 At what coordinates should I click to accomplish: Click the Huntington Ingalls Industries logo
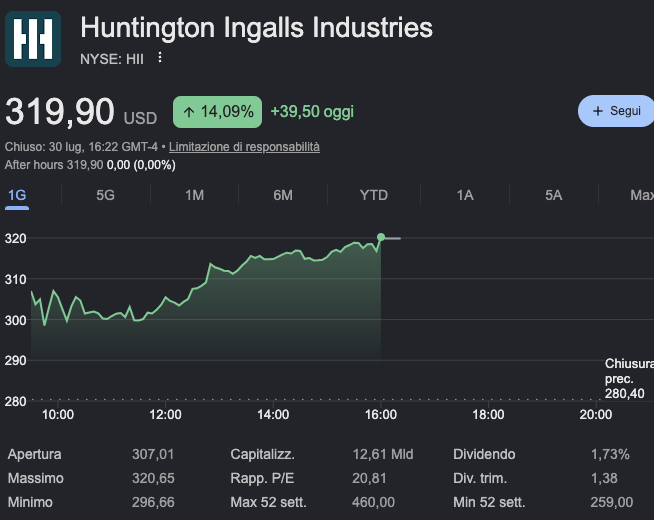click(x=33, y=39)
